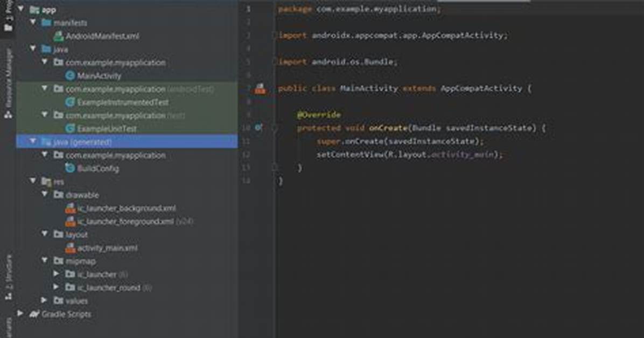This screenshot has width=644, height=338.
Task: Collapse the drawable folder arrow
Action: tap(45, 194)
